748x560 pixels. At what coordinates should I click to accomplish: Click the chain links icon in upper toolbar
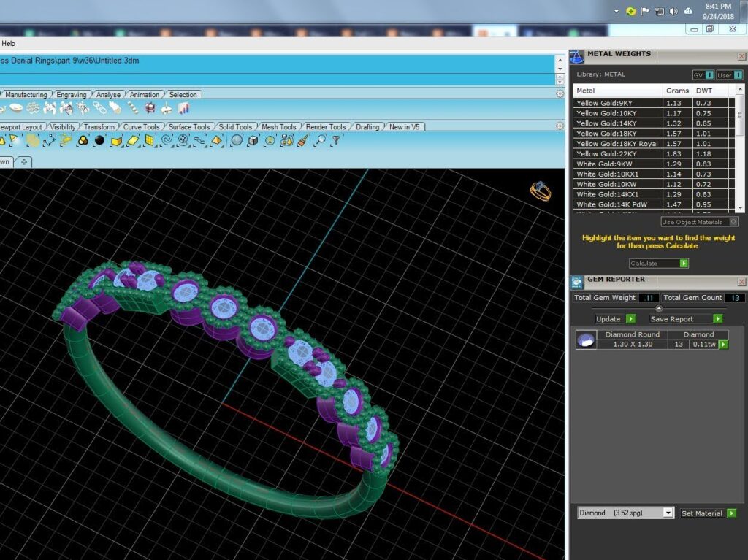(99, 109)
